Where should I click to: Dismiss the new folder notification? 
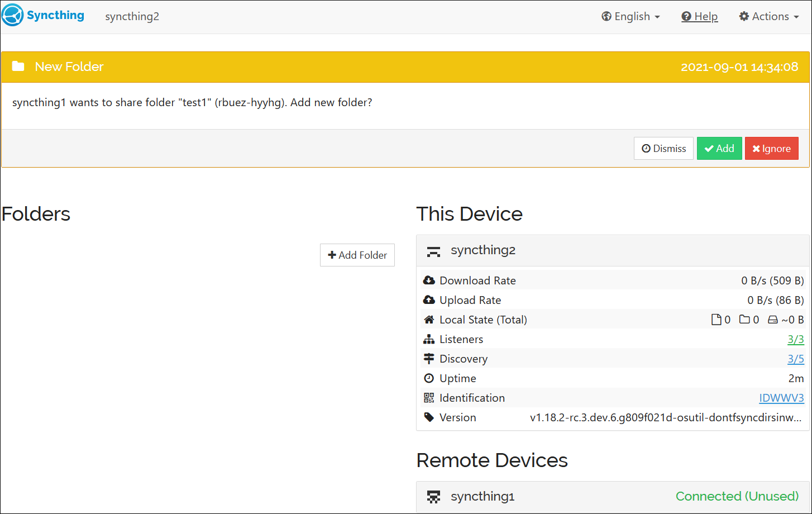[x=663, y=149]
